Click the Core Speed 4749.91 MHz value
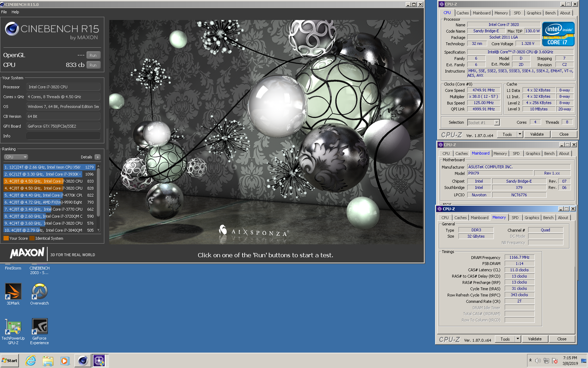Screen dimensions: 588x368 (484, 90)
